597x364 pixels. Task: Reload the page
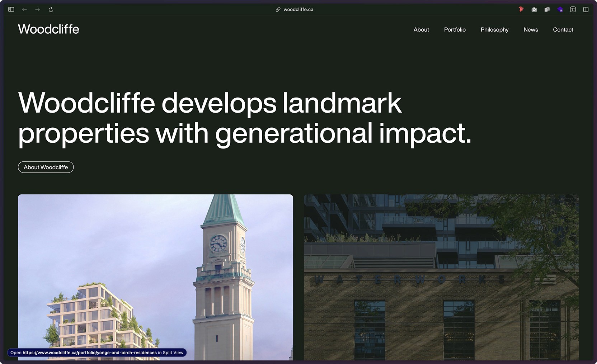tap(51, 9)
